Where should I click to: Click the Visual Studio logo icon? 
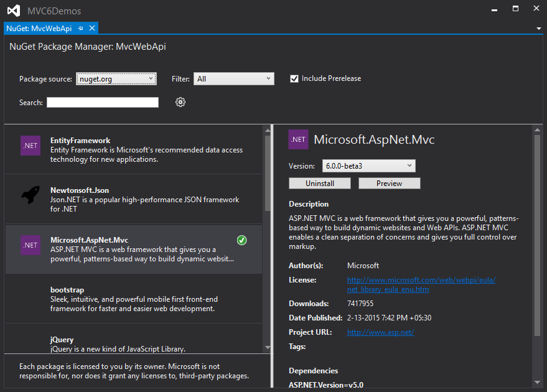point(14,11)
